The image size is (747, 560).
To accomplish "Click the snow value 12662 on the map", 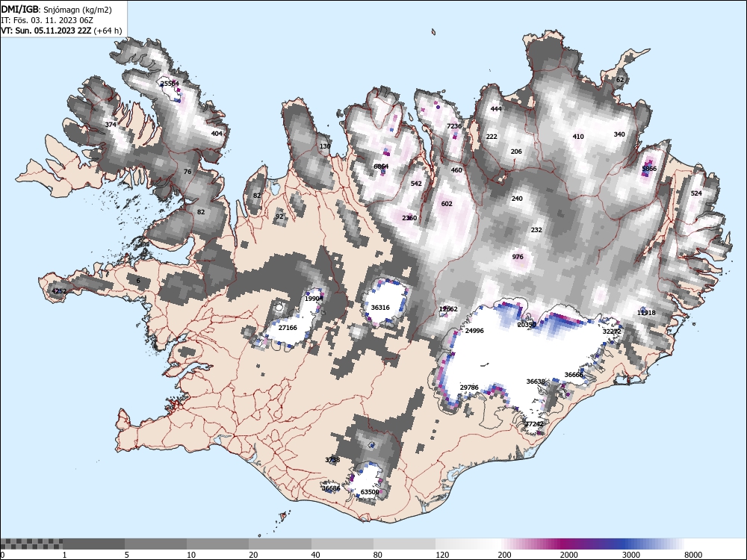I will tap(448, 309).
